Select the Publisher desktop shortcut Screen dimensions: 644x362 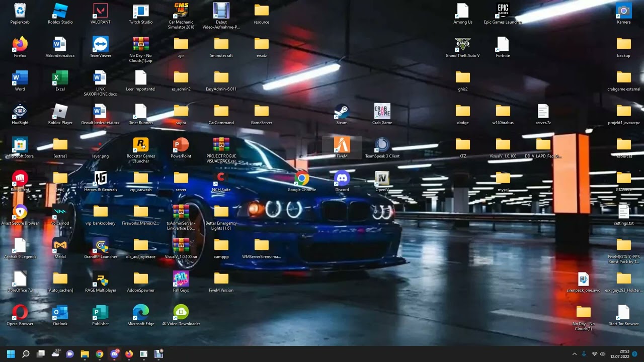pyautogui.click(x=101, y=316)
